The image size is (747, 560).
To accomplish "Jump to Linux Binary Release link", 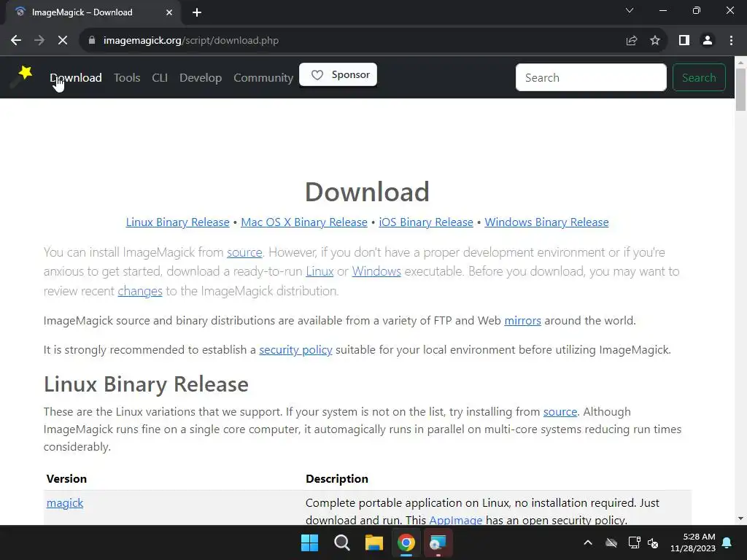I will (x=178, y=222).
